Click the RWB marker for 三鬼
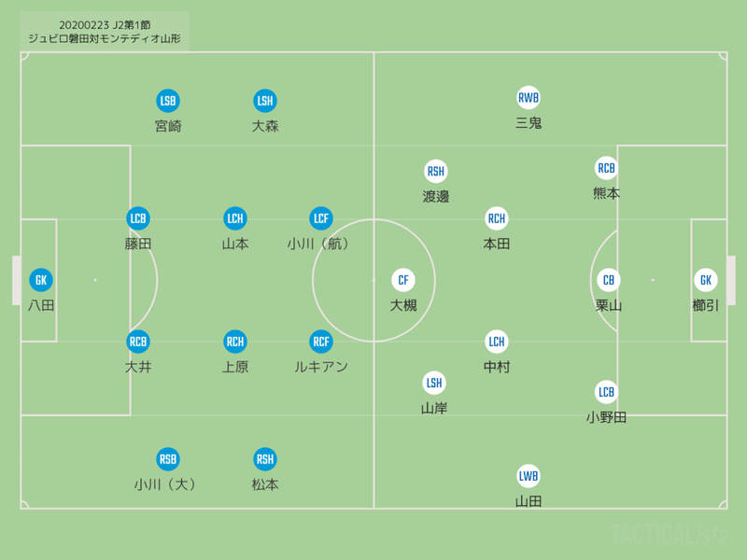This screenshot has height=560, width=747. 529,98
